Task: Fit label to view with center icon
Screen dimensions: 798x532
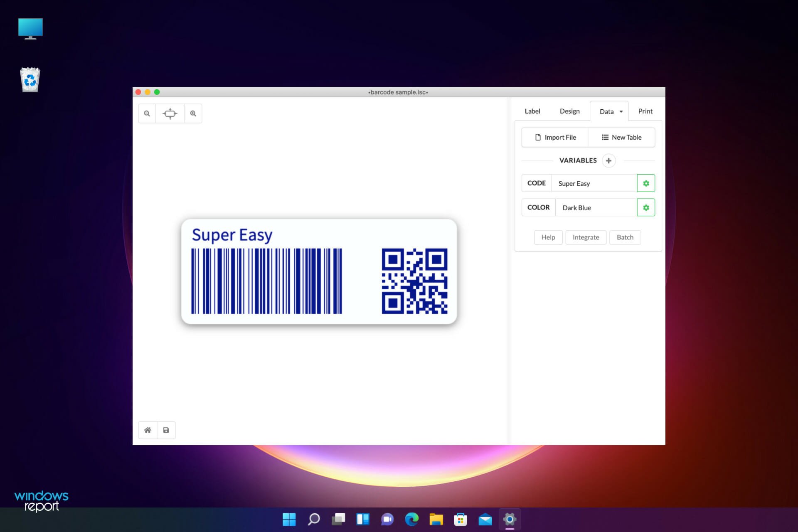Action: 170,113
